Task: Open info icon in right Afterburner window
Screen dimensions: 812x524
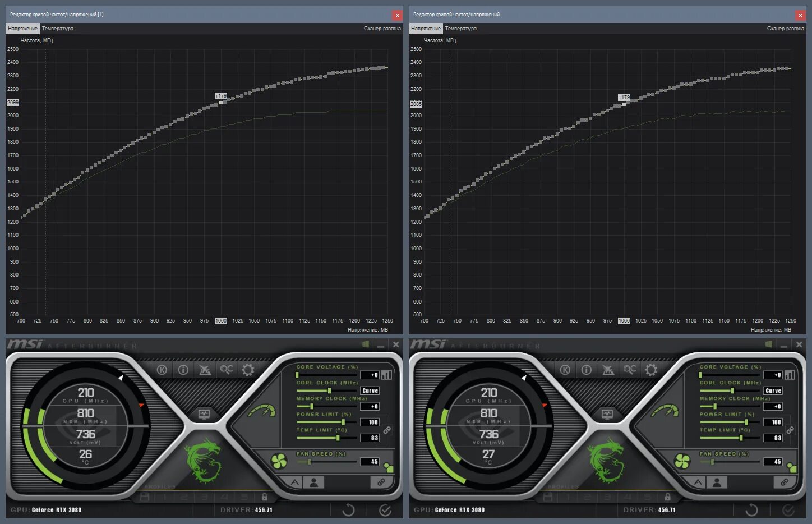Action: [x=586, y=370]
